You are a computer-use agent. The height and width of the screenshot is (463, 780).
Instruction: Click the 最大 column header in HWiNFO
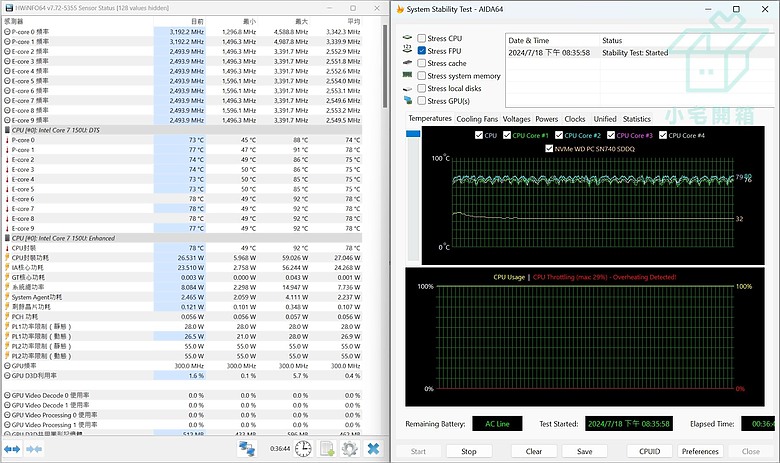(x=284, y=21)
